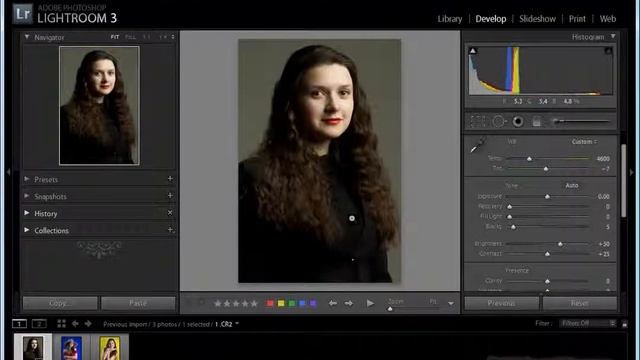Click the Previous button

tap(501, 303)
